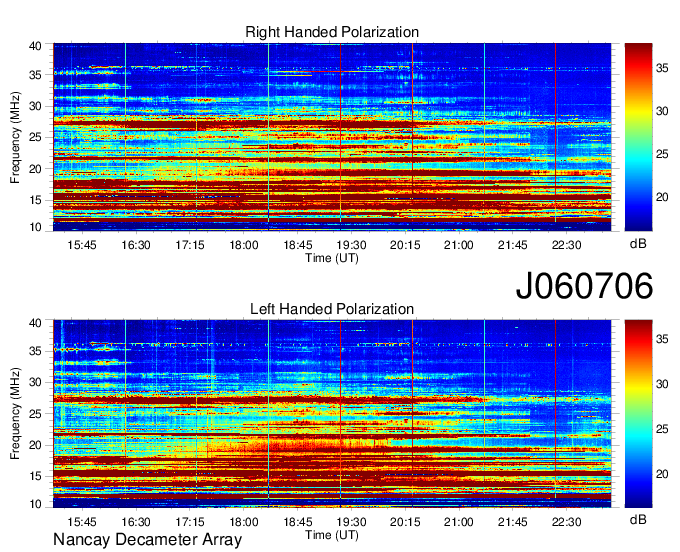Click the color scale bar beside the Left Handed plot
This screenshot has width=680, height=552.
click(x=638, y=414)
